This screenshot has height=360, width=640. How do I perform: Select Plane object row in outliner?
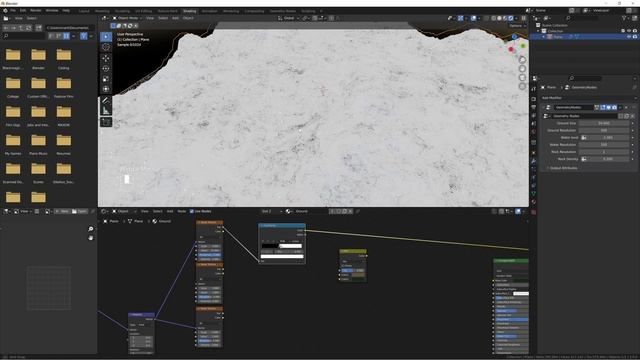(584, 37)
